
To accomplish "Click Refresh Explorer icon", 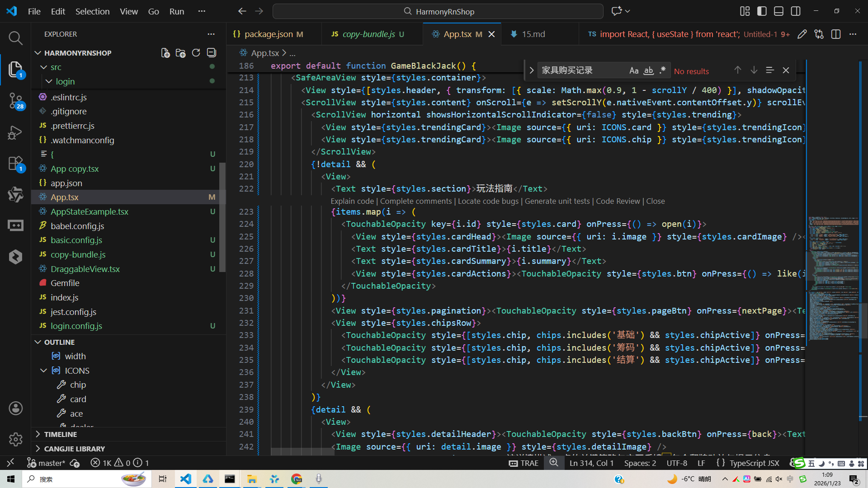I will coord(196,53).
